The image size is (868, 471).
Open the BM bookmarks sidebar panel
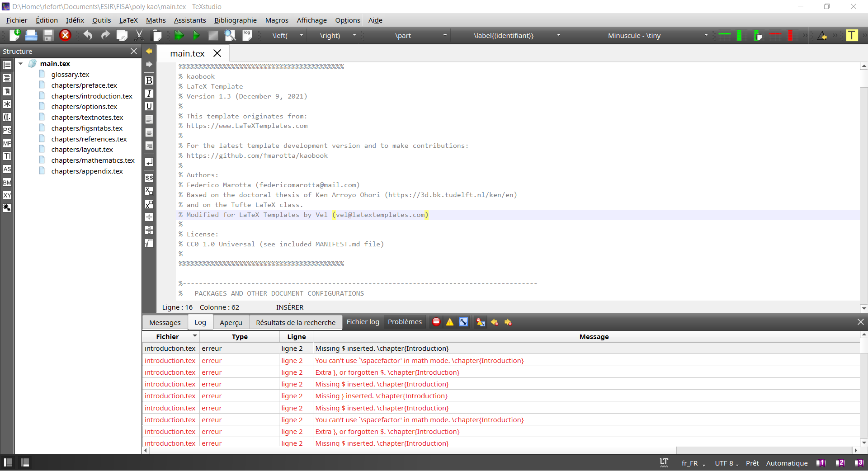pos(7,183)
